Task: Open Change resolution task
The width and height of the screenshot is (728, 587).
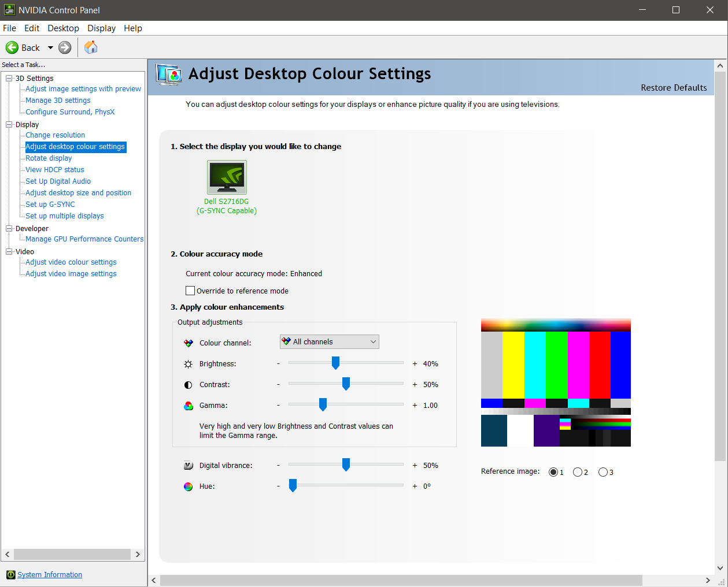Action: coord(55,135)
